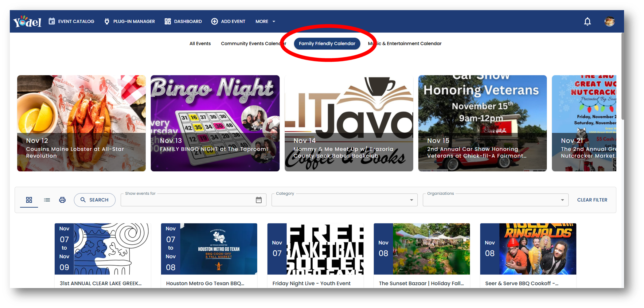Click CLEAR FILTER to reset filters
The width and height of the screenshot is (644, 308).
592,200
